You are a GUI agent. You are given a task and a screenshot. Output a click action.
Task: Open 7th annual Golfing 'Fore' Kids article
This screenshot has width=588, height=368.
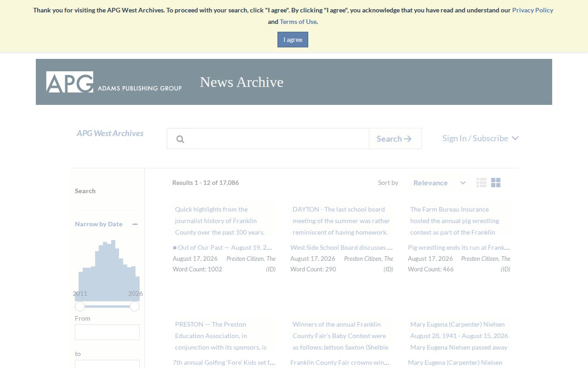pos(224,362)
